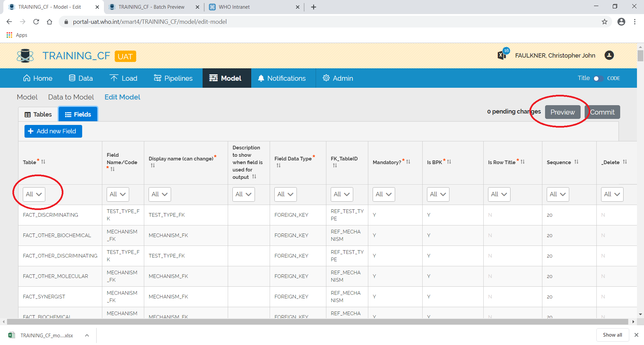644x345 pixels.
Task: Click the TRAINING_CF mascot logo
Action: [25, 56]
